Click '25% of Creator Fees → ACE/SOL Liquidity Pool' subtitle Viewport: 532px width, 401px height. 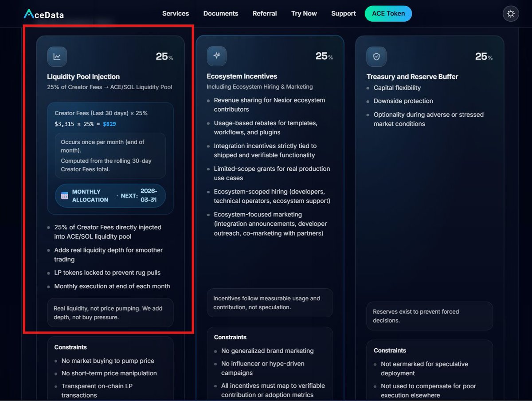coord(110,87)
